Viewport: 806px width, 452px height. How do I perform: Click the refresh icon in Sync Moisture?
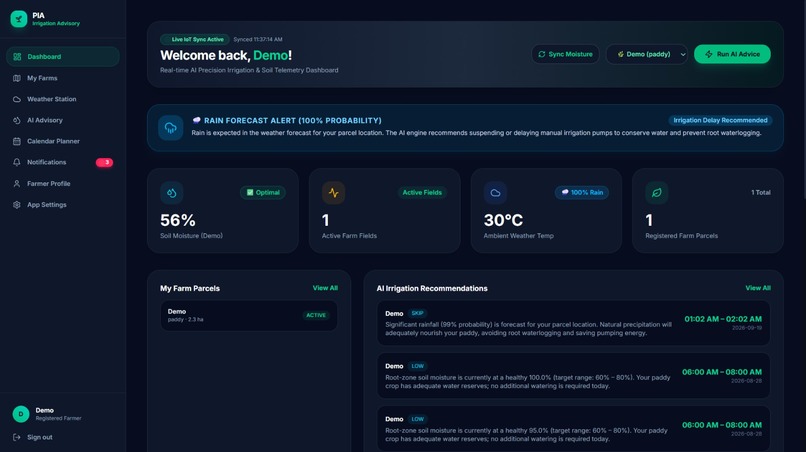(542, 54)
